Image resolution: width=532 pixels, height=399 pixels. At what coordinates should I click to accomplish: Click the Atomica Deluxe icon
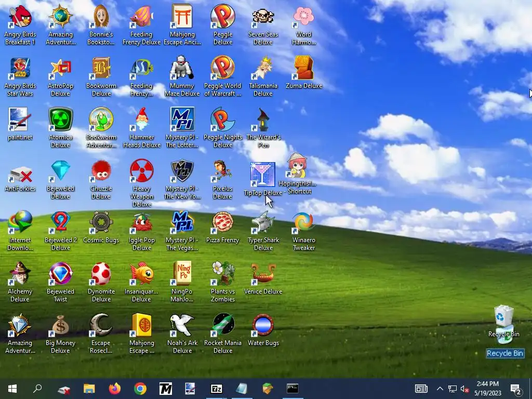pos(60,119)
